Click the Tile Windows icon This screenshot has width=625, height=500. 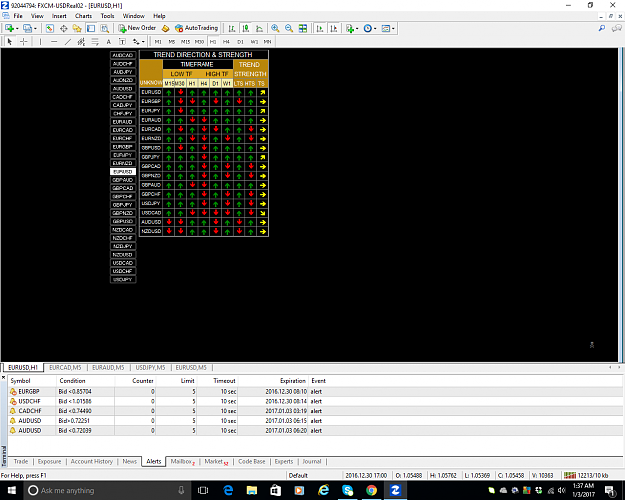click(303, 28)
